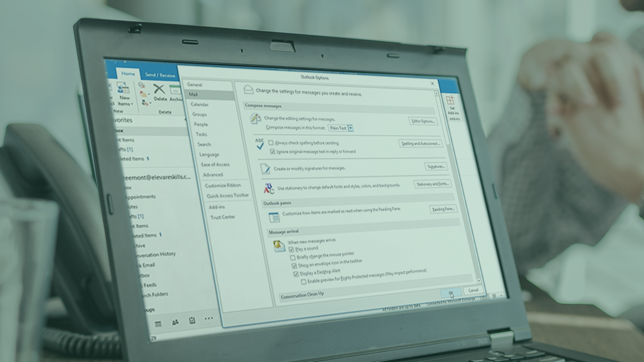Switch to the Send / Receive tab

click(160, 75)
